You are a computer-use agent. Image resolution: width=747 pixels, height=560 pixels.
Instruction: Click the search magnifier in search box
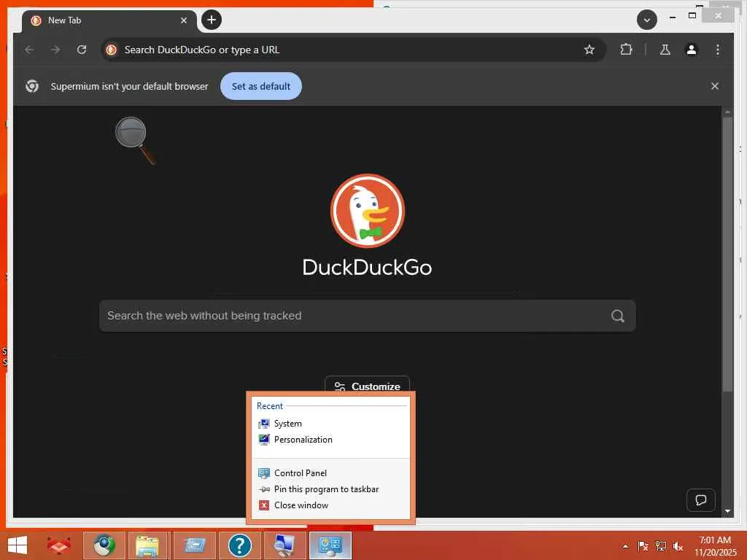618,316
